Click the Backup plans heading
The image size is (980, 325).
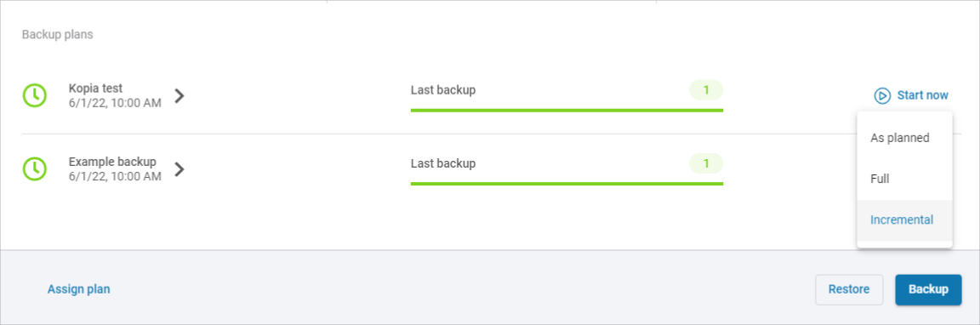(x=58, y=34)
